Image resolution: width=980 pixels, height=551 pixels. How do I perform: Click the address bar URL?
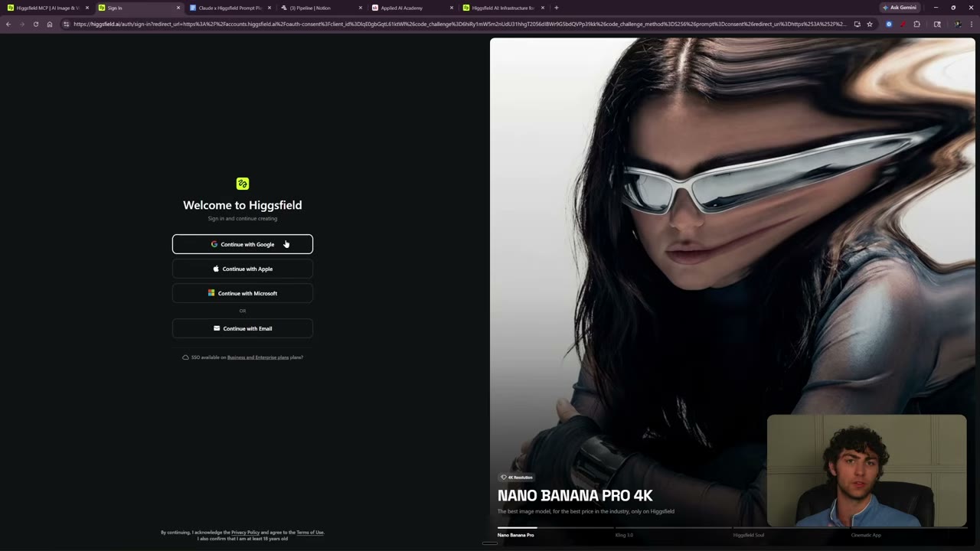pyautogui.click(x=459, y=24)
